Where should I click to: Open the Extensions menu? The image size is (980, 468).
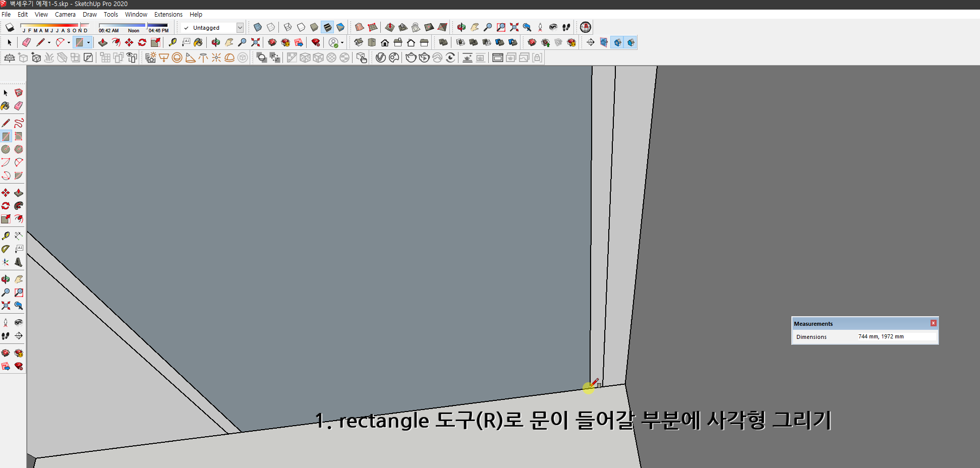click(x=168, y=15)
